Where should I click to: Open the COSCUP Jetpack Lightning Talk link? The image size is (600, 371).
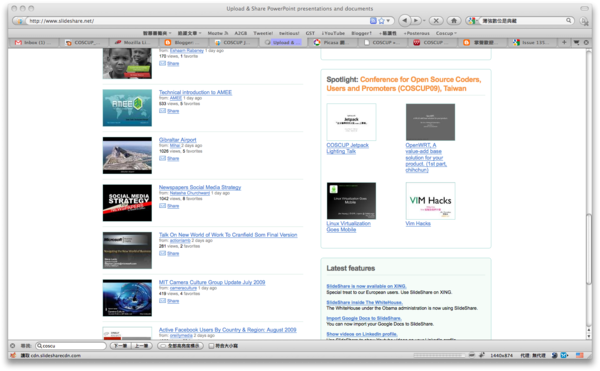(x=347, y=148)
